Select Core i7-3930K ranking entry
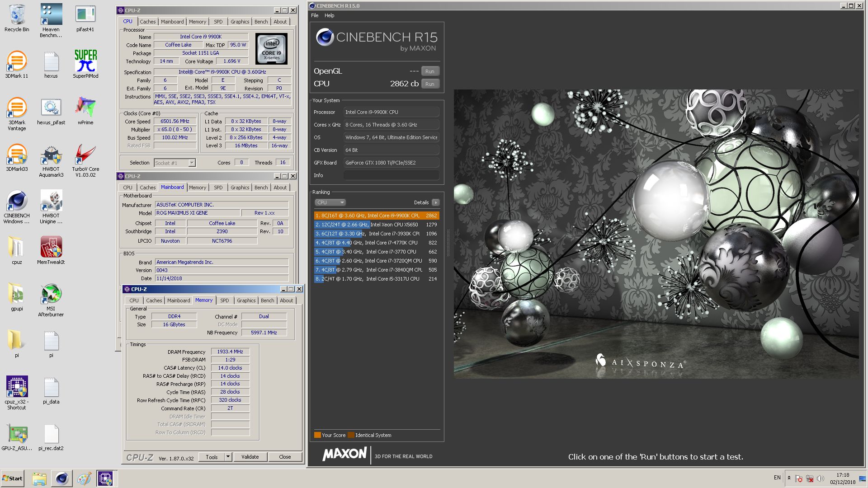The image size is (868, 488). tap(376, 234)
